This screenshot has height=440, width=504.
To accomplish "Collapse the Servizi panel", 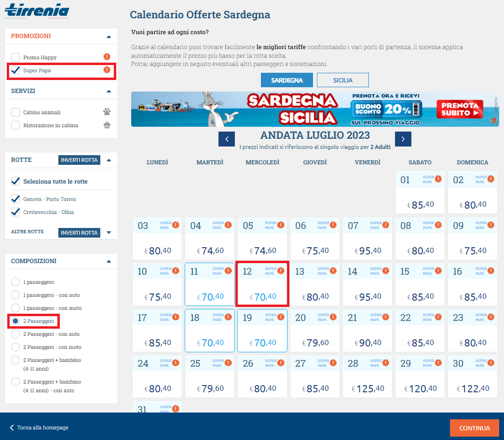I will click(109, 91).
